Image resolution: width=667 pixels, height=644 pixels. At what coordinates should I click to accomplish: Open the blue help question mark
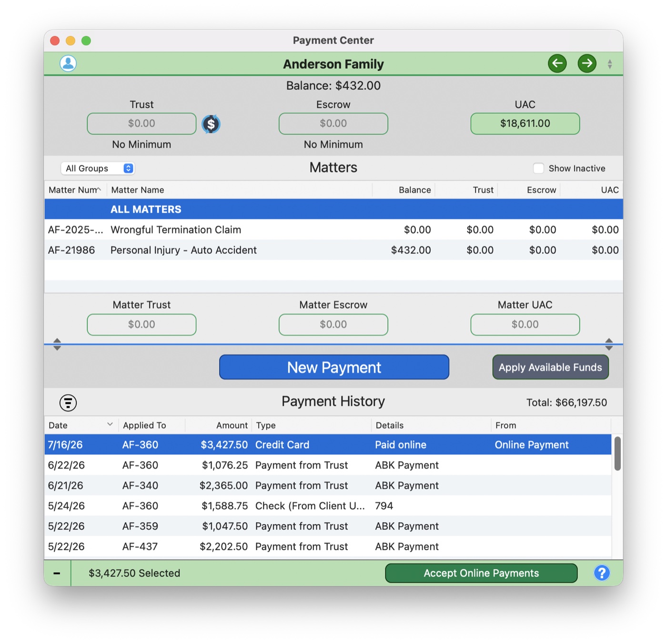pos(602,573)
